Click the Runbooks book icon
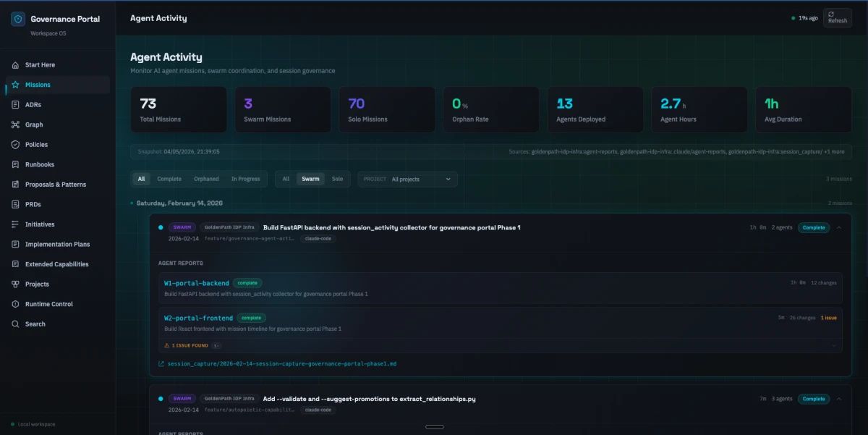The image size is (868, 435). point(15,164)
